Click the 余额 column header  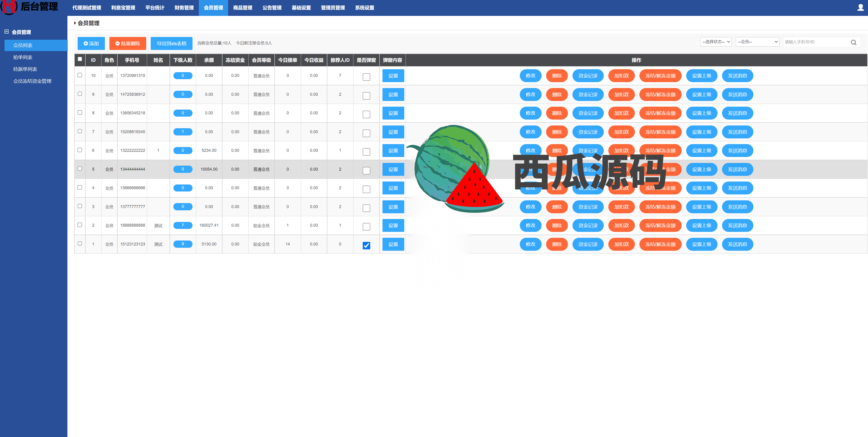click(209, 60)
